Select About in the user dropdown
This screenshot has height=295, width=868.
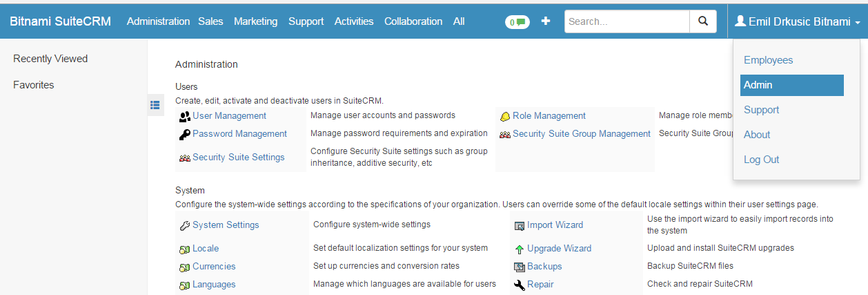(792, 135)
